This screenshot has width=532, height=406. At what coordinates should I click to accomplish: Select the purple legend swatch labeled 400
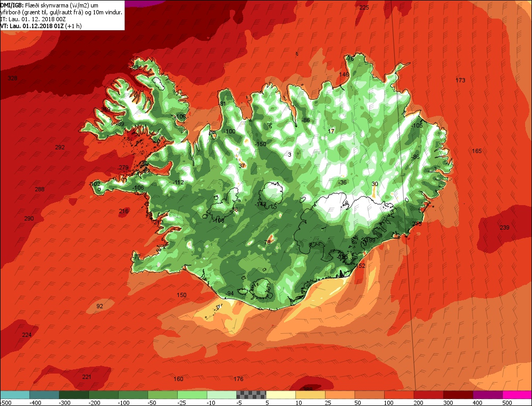pyautogui.click(x=487, y=395)
